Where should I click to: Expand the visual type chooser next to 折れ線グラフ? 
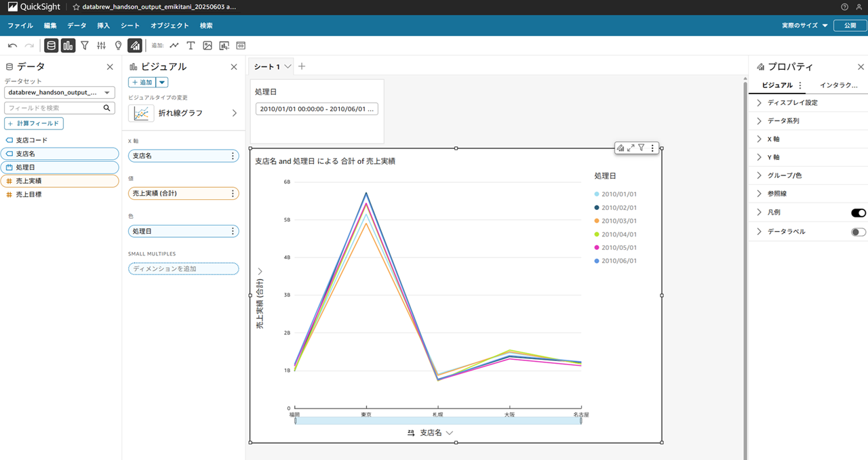235,113
